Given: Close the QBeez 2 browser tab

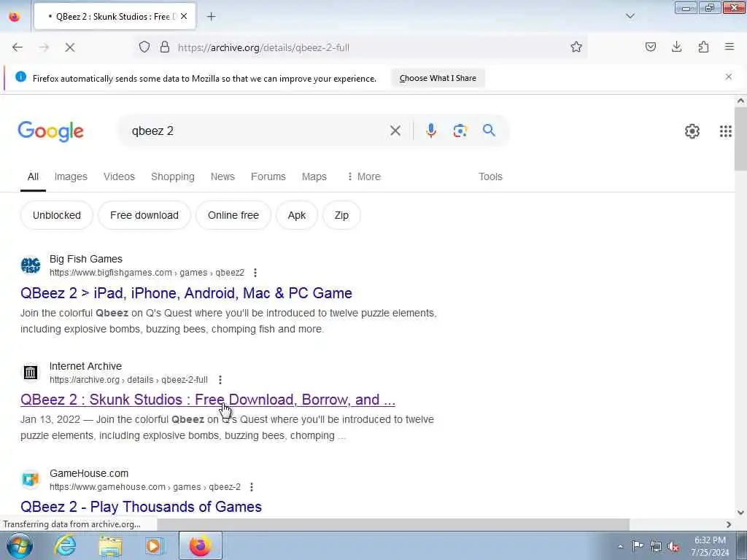Looking at the screenshot, I should (184, 16).
